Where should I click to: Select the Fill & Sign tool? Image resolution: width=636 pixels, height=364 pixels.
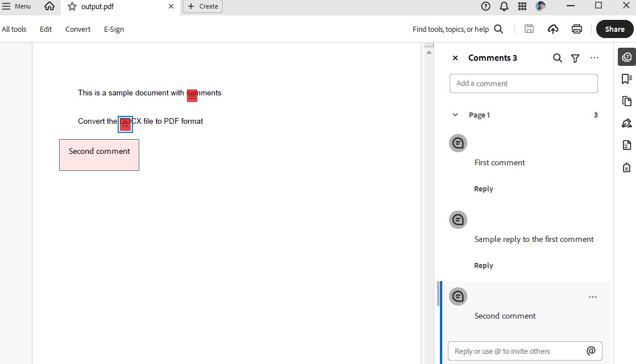pyautogui.click(x=626, y=123)
